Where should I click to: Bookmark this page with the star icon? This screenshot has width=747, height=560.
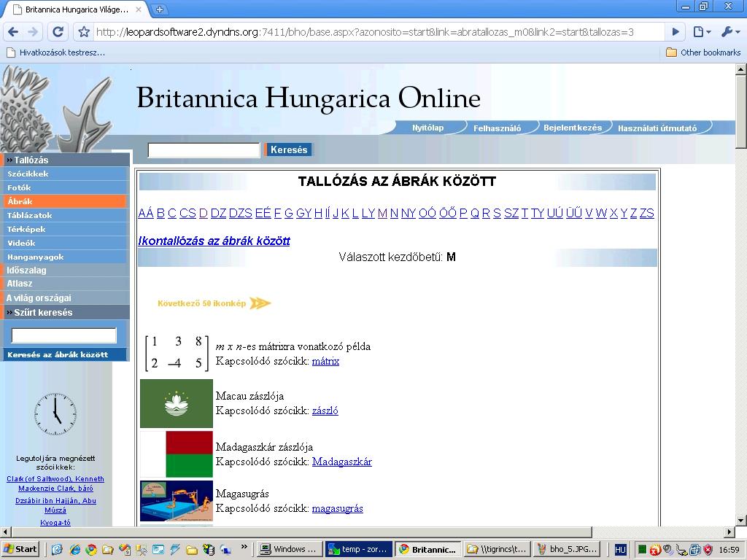(x=85, y=32)
